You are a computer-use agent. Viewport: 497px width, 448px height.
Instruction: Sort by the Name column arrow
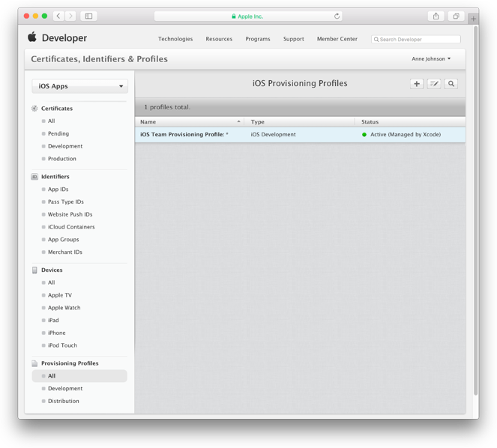pyautogui.click(x=238, y=121)
